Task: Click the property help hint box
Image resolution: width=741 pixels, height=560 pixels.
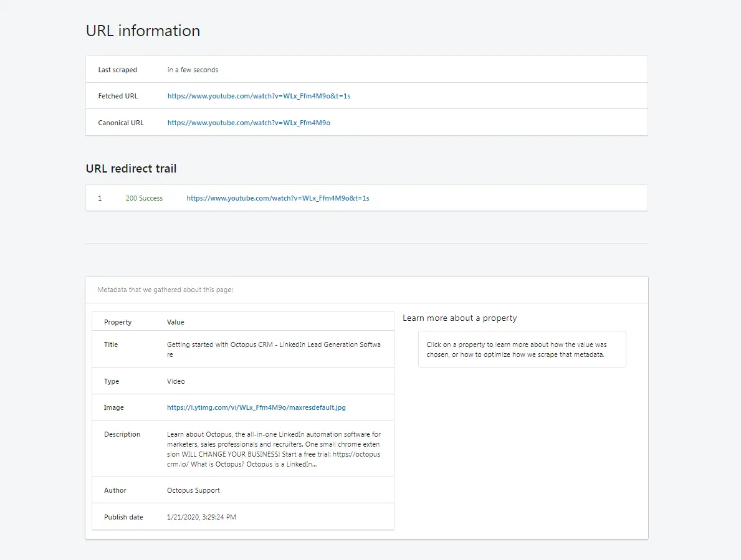Action: [x=522, y=349]
